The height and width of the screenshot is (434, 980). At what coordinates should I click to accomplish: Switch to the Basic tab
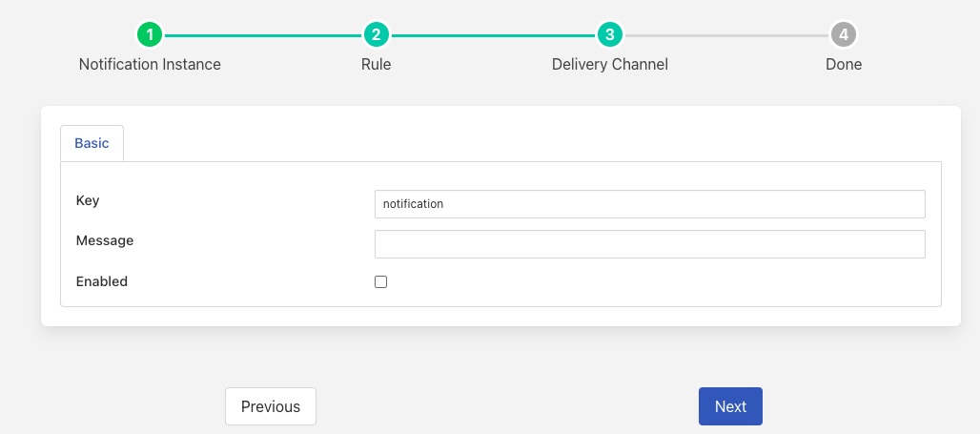(92, 143)
